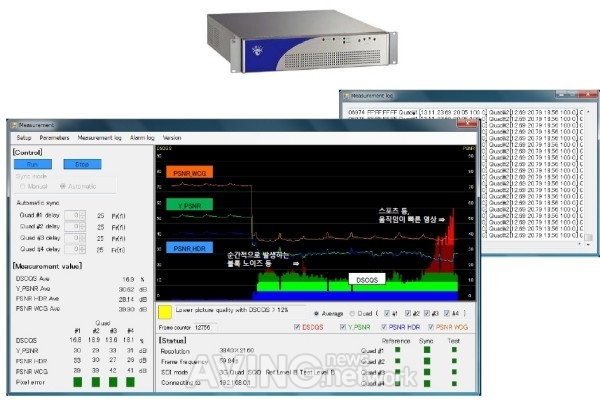Click Pixel error indicator for quad #3
The width and height of the screenshot is (600, 400).
point(113,382)
